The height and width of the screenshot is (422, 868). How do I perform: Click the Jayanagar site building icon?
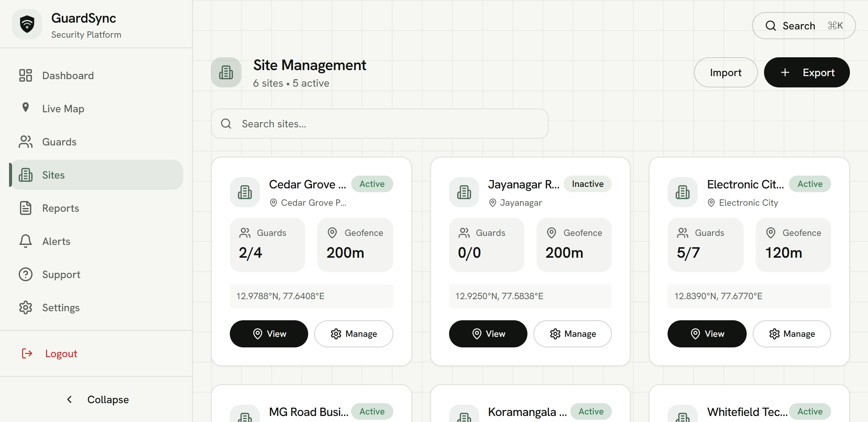[x=464, y=192]
